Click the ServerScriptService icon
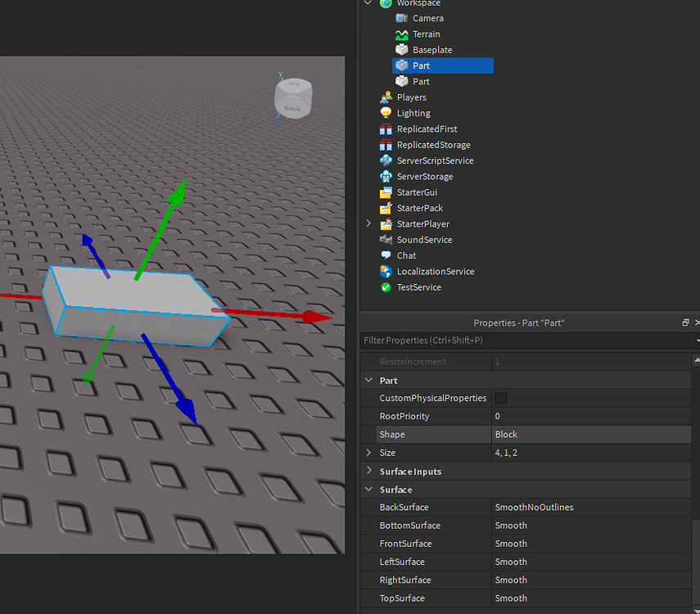Image resolution: width=700 pixels, height=614 pixels. point(386,160)
